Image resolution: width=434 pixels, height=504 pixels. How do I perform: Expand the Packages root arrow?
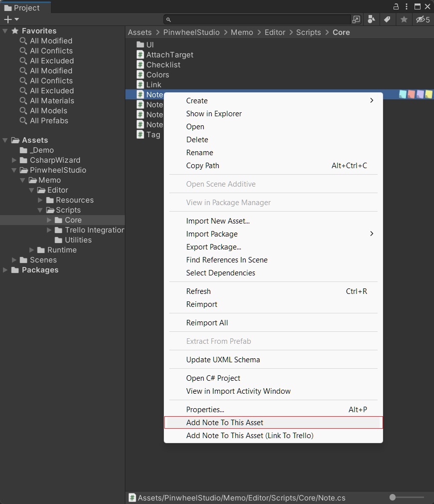pyautogui.click(x=5, y=269)
